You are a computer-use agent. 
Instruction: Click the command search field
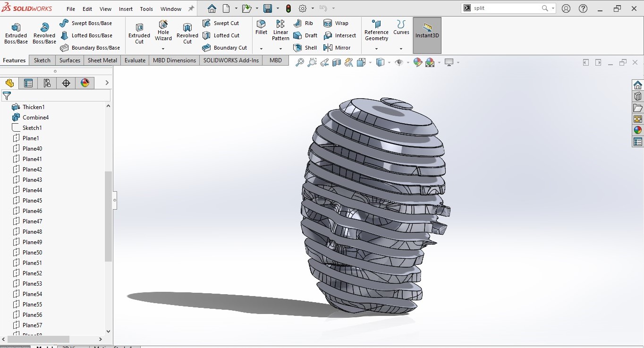click(x=506, y=8)
